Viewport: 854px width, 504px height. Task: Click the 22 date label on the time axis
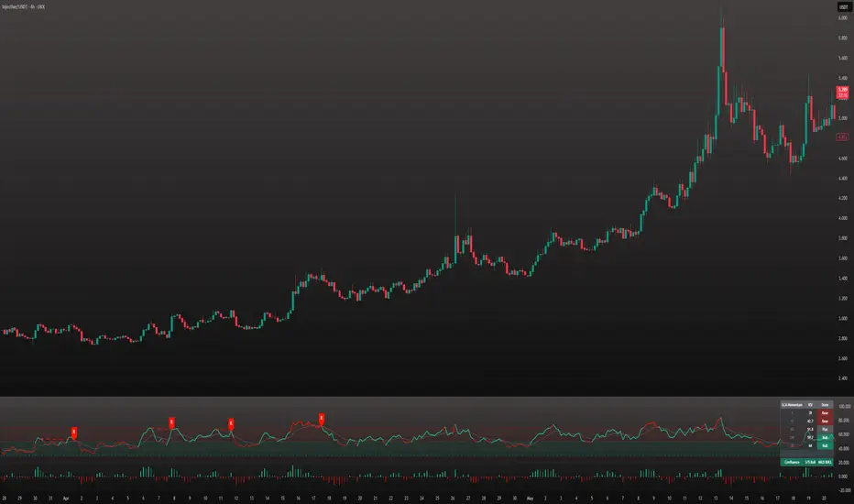click(x=390, y=498)
